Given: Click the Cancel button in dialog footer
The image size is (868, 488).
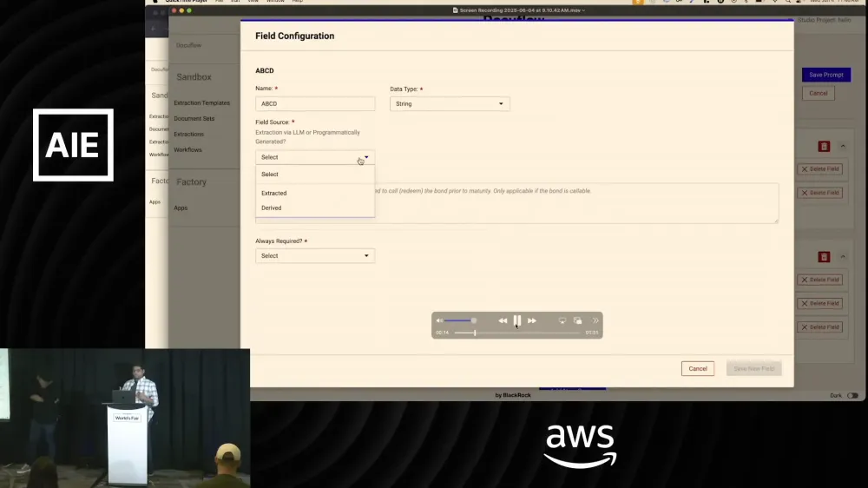Looking at the screenshot, I should [698, 369].
